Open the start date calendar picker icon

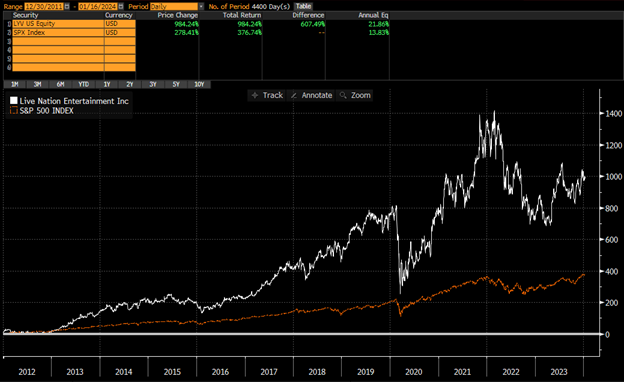67,6
